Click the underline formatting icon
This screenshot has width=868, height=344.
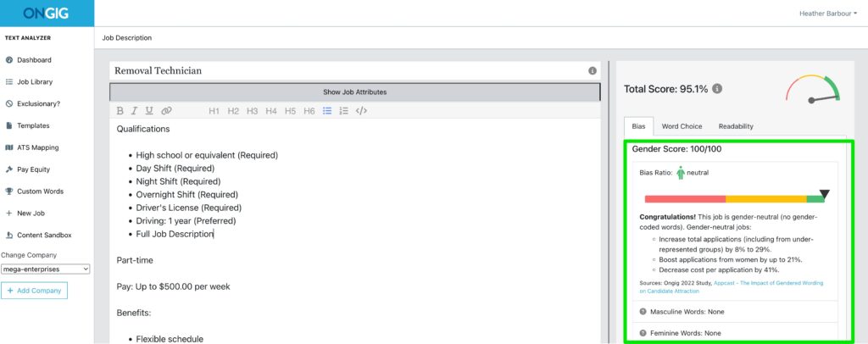click(149, 111)
